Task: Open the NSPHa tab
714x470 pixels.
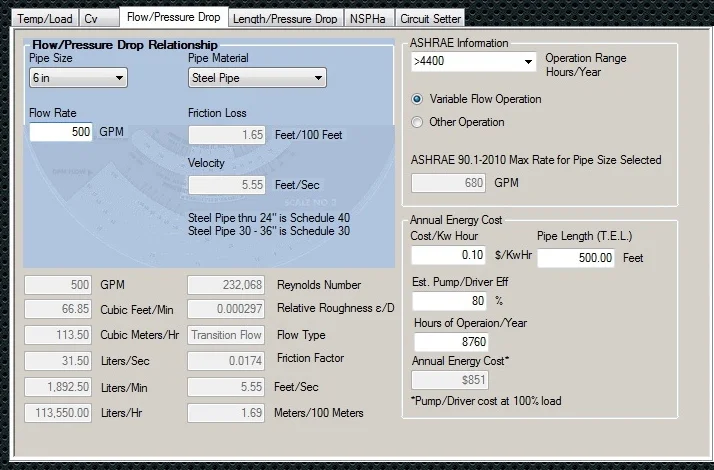Action: [x=369, y=19]
